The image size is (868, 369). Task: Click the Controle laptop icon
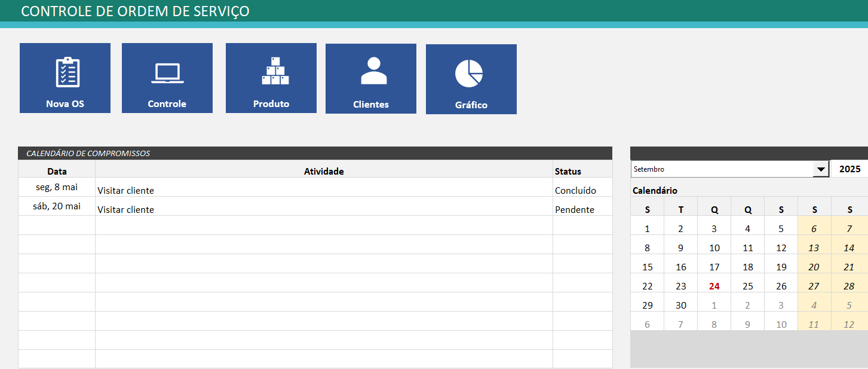point(167,72)
